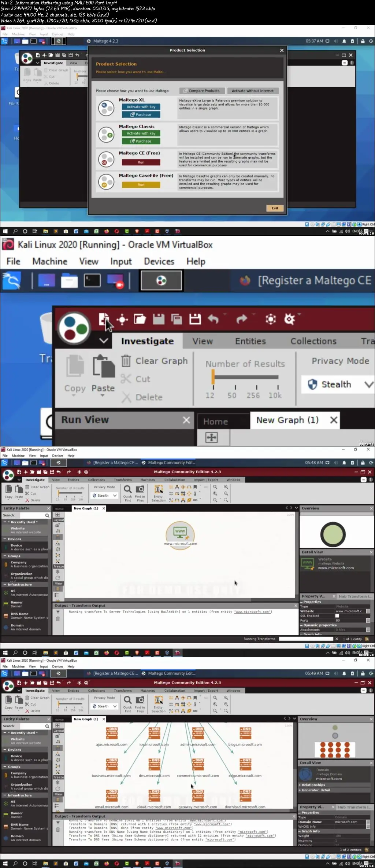This screenshot has height=868, width=375.
Task: Collapse the Infrastructure group in 05:48 AM Entity Palette
Action: point(4,585)
